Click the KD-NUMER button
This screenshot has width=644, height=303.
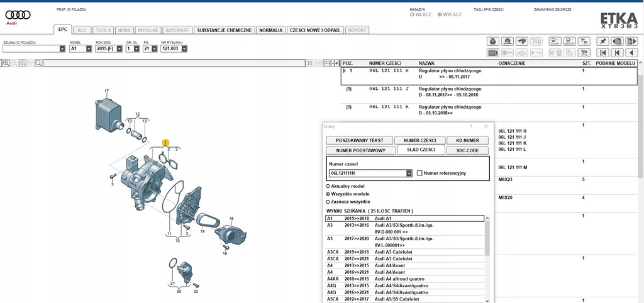tap(467, 140)
